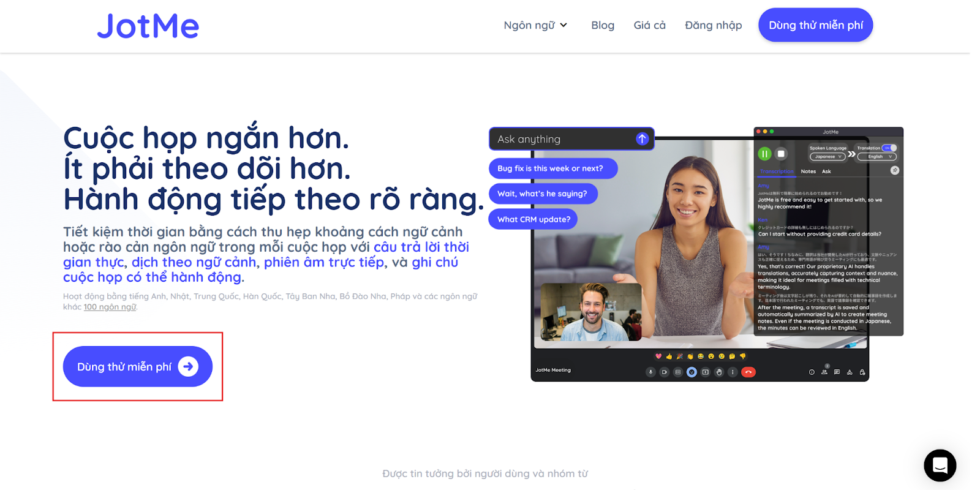Open translation English language dropdown

876,157
